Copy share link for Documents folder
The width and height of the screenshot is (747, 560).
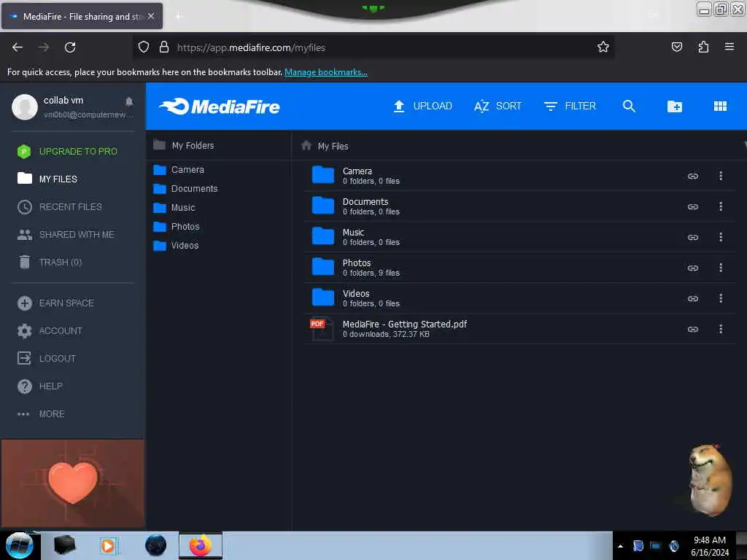coord(693,206)
